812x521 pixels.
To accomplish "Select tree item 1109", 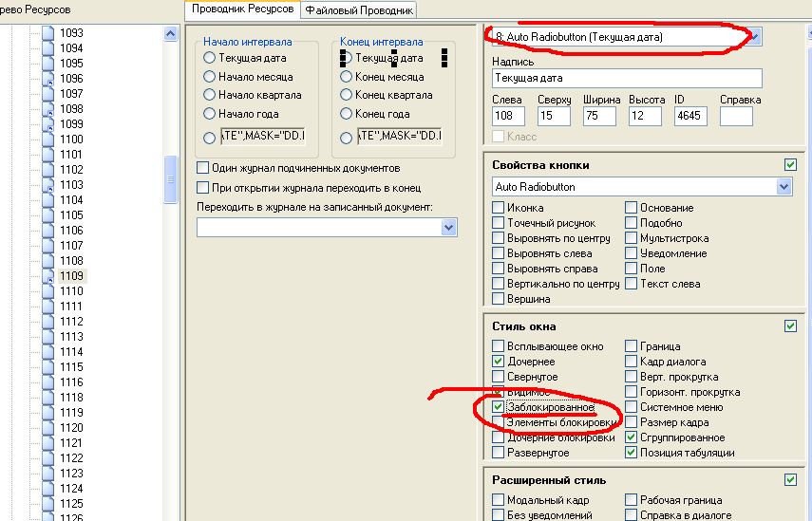I will tap(71, 276).
